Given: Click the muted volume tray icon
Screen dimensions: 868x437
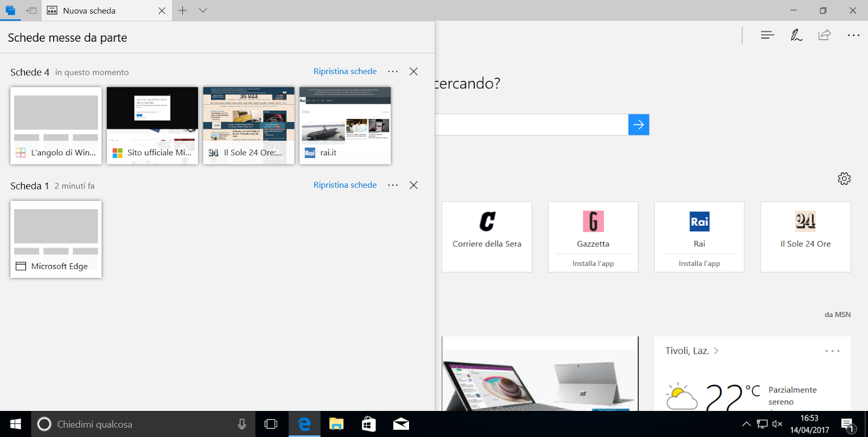Looking at the screenshot, I should (x=777, y=424).
